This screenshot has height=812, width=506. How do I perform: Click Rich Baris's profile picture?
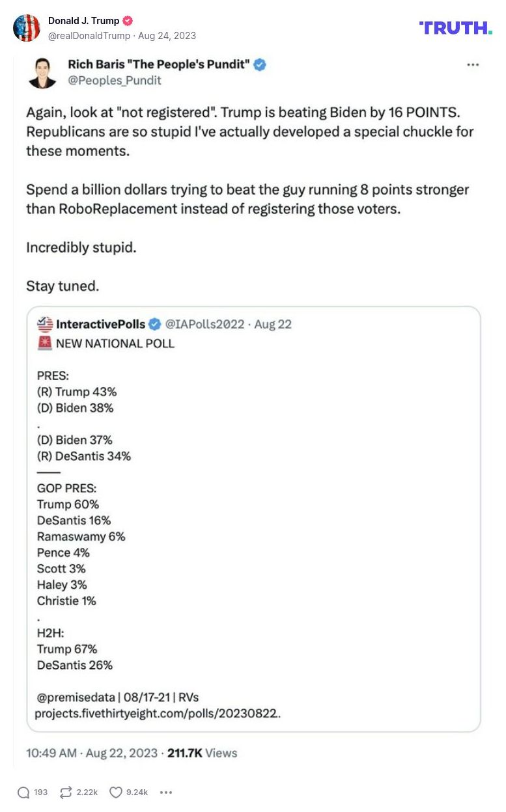point(43,72)
